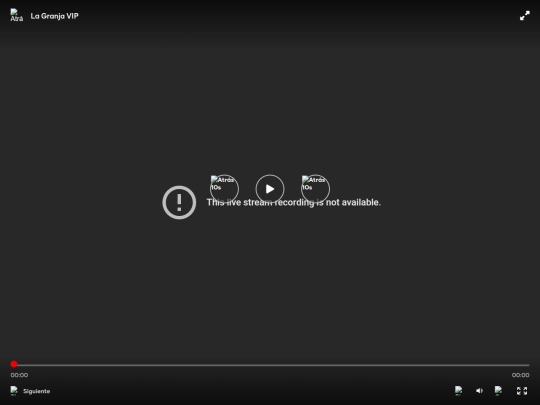The width and height of the screenshot is (540, 405).
Task: Rewind 10s with the circle left of play
Action: coord(224,189)
